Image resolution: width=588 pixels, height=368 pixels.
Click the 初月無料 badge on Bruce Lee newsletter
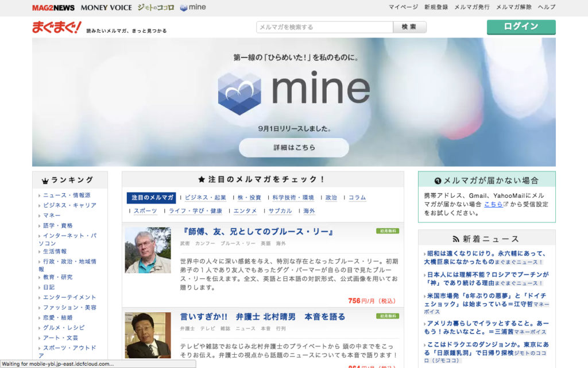[388, 231]
